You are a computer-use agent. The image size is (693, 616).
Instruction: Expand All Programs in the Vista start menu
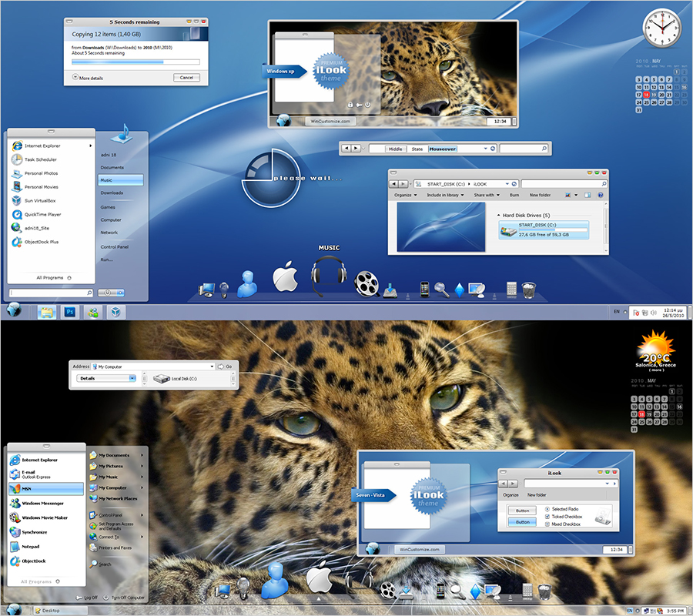tap(53, 278)
